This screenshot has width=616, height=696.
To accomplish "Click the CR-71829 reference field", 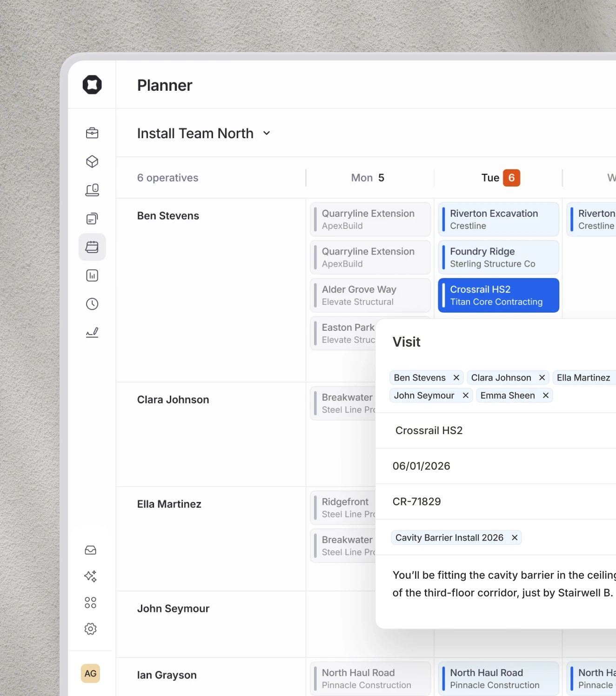I will coord(496,502).
